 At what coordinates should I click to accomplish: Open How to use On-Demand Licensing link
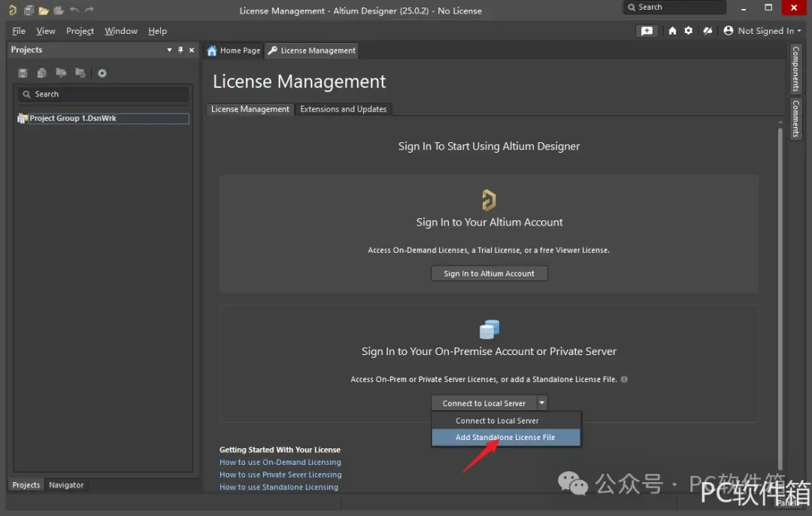click(280, 462)
